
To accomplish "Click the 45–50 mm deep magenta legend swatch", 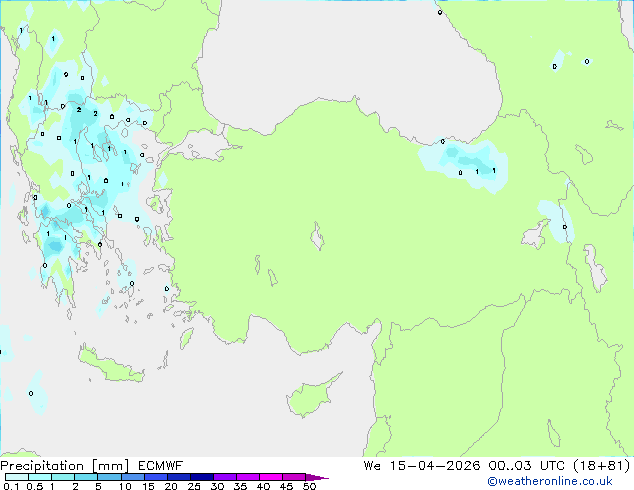I will 294,477.
